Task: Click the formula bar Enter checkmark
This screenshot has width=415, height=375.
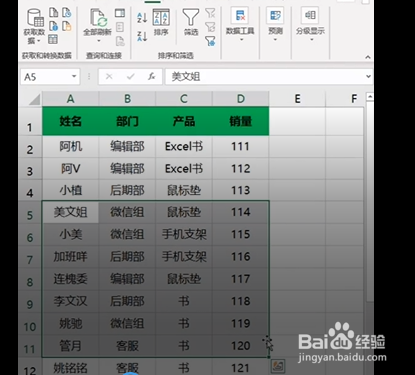Action: click(130, 77)
